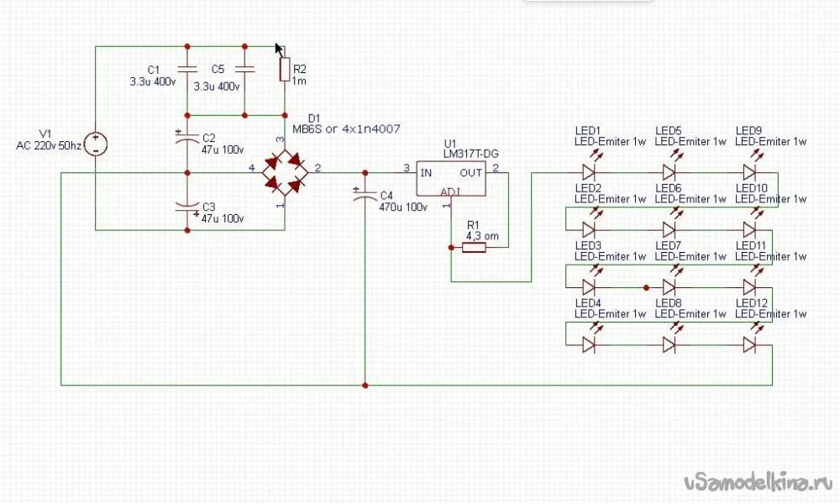Click the 'MB6S or 4x1n4007' label
The width and height of the screenshot is (840, 504).
[346, 129]
